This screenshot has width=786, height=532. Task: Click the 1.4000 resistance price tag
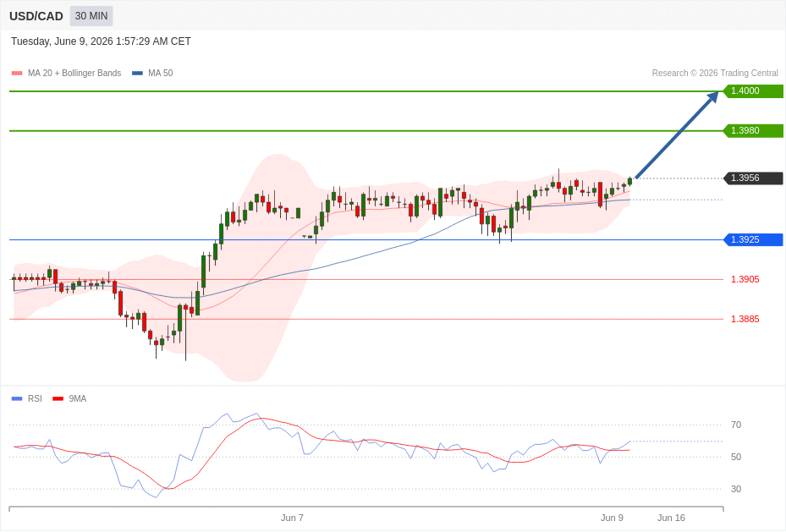pyautogui.click(x=753, y=90)
